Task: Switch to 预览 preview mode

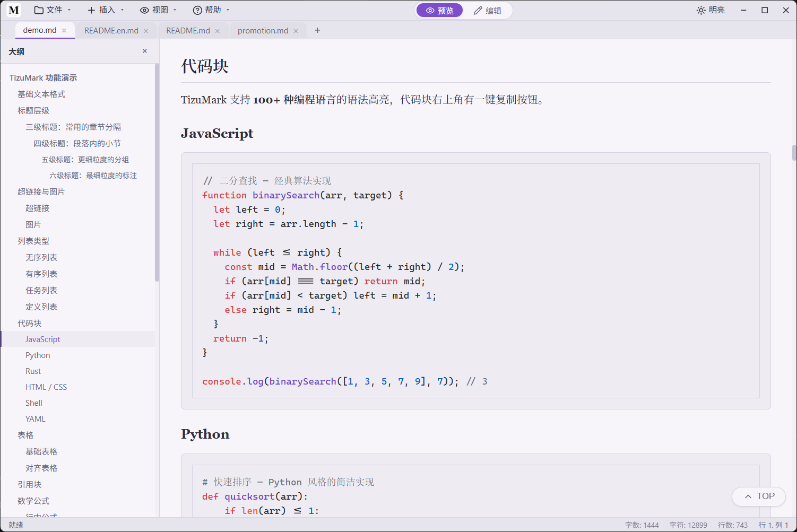Action: point(439,11)
